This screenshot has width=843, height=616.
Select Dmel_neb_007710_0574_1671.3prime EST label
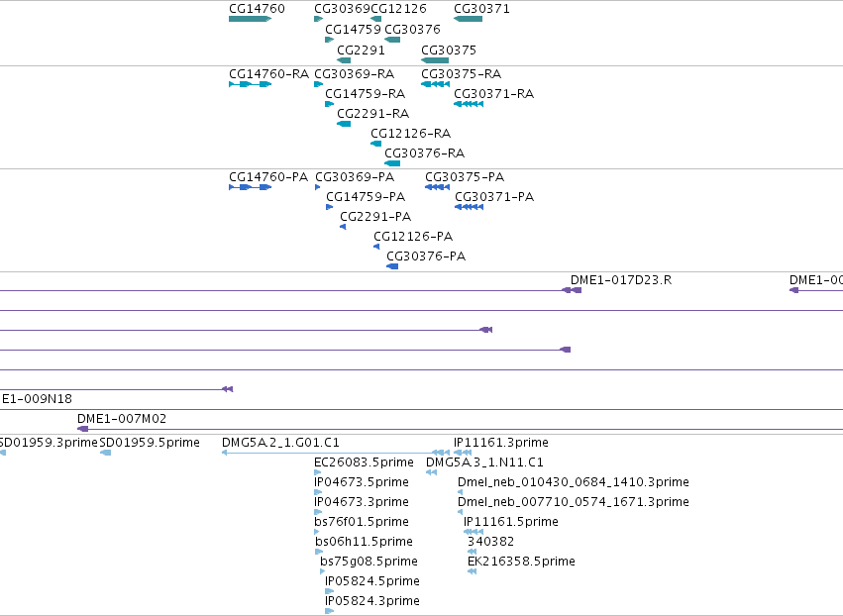point(574,502)
